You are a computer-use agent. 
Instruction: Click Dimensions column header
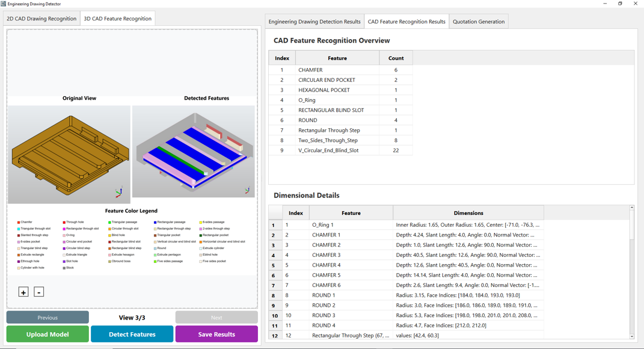[468, 213]
